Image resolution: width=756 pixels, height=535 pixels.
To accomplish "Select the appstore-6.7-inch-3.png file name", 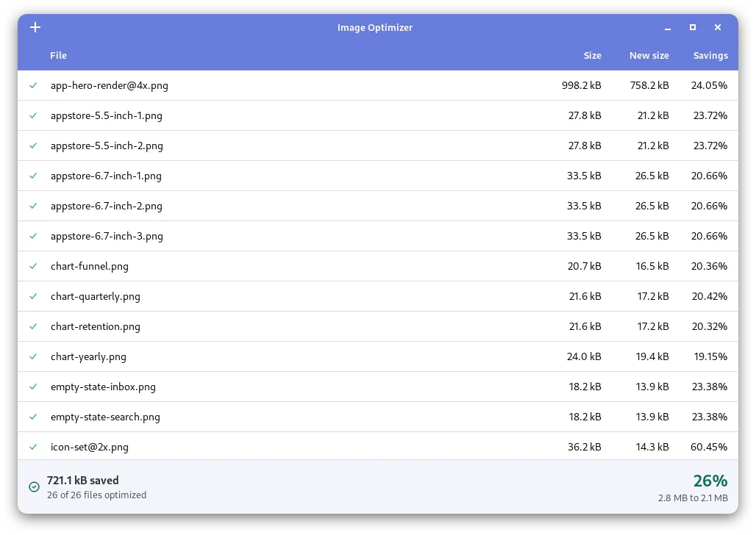I will pos(107,236).
